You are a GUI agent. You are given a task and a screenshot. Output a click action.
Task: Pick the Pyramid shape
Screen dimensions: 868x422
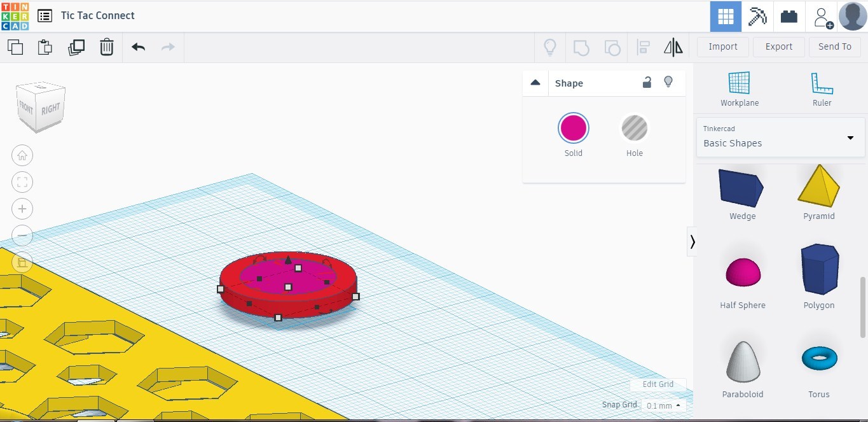pos(819,192)
